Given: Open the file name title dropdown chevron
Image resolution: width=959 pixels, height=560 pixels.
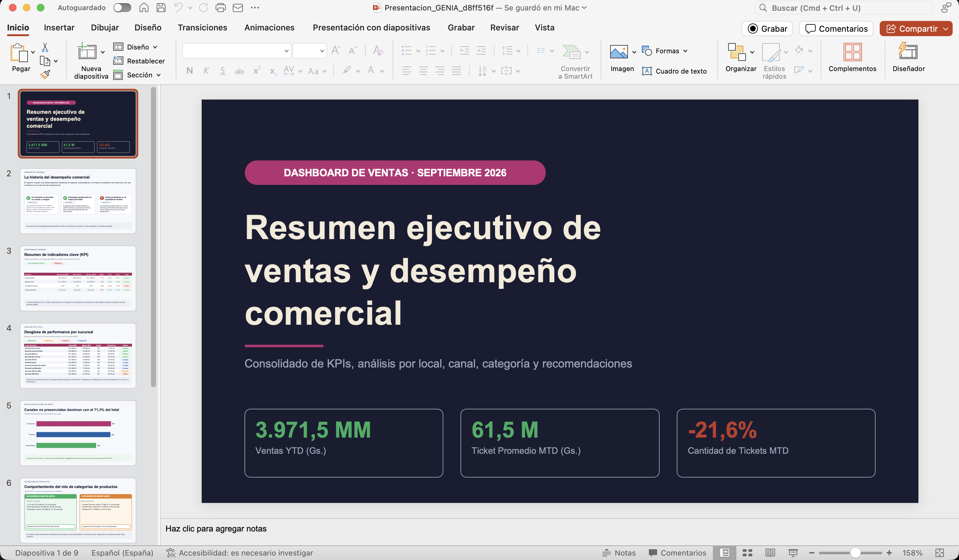Looking at the screenshot, I should tap(584, 8).
